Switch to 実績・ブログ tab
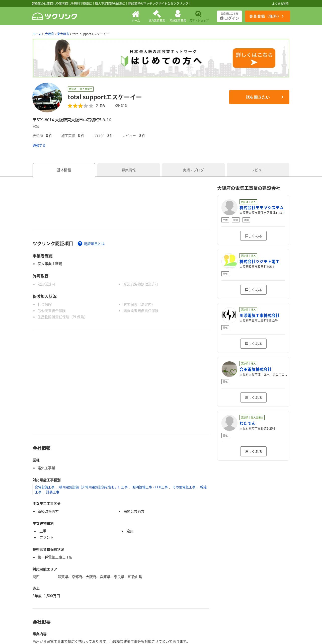The height and width of the screenshot is (644, 322). click(x=193, y=170)
